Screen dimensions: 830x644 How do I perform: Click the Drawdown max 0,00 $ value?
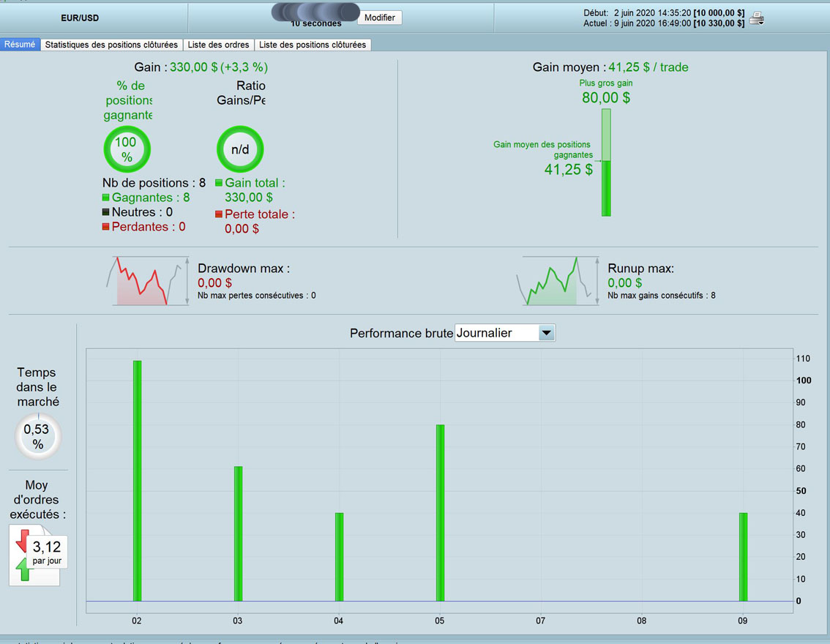[x=215, y=282]
